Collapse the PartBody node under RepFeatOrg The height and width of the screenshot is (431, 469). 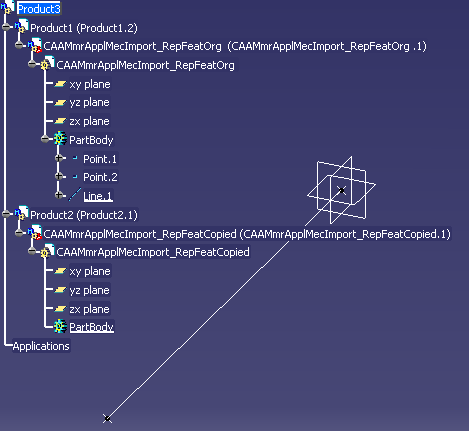[x=45, y=139]
